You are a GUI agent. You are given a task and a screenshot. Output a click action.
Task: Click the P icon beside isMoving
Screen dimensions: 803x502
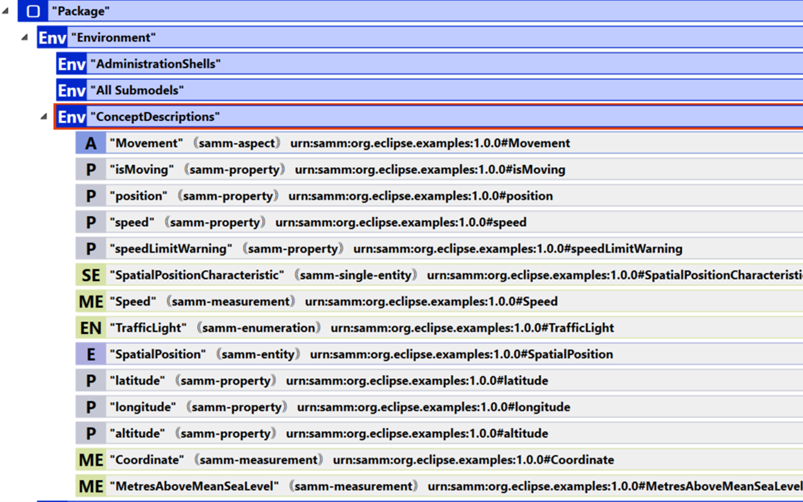pyautogui.click(x=91, y=170)
